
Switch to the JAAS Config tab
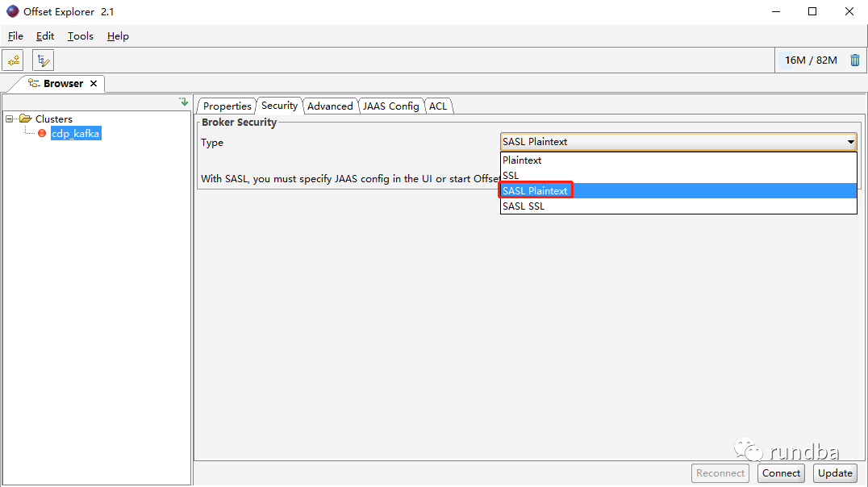[x=390, y=106]
